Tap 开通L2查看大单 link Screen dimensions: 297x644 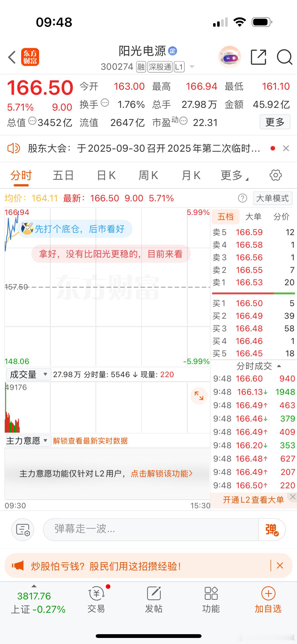click(x=253, y=500)
